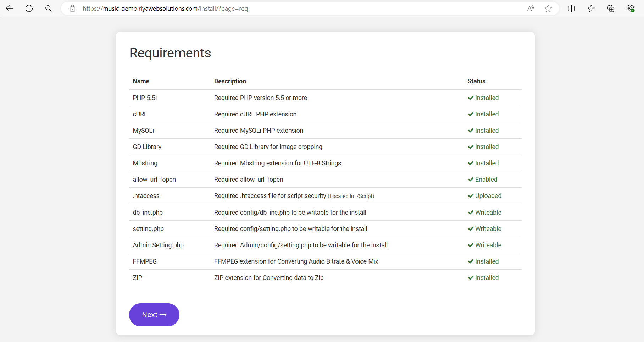The height and width of the screenshot is (342, 644).
Task: Open the Browser essentials icon
Action: coord(630,9)
